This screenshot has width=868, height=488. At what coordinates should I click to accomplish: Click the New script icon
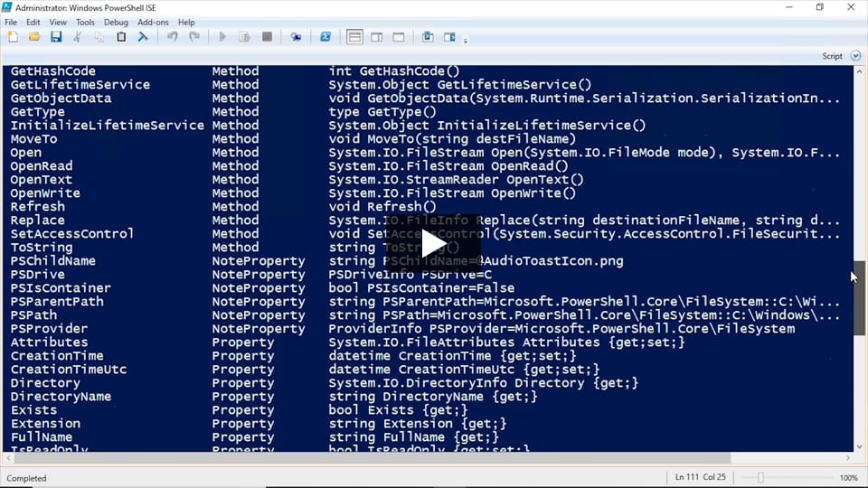click(x=13, y=37)
